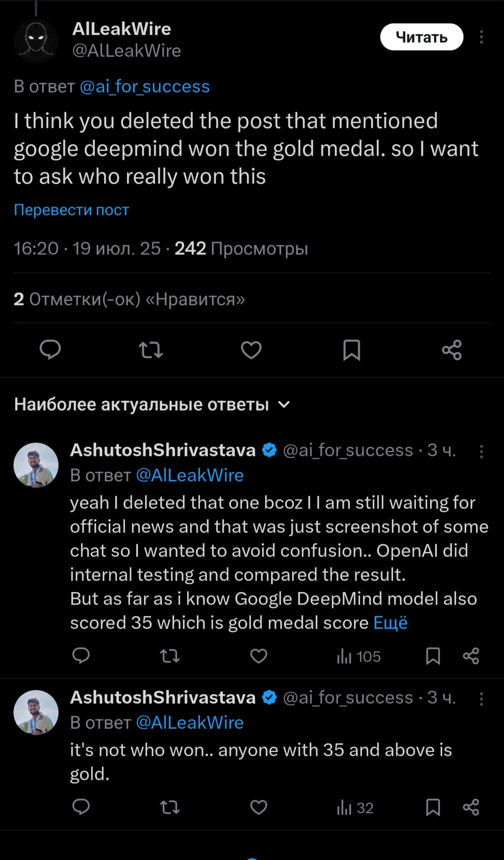Bookmark the AILeakWire main post
The image size is (504, 860).
click(x=352, y=350)
